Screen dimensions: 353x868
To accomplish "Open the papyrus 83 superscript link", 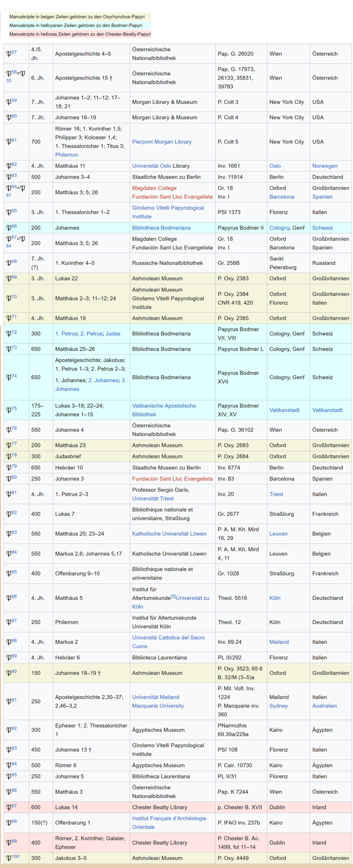I will [14, 532].
